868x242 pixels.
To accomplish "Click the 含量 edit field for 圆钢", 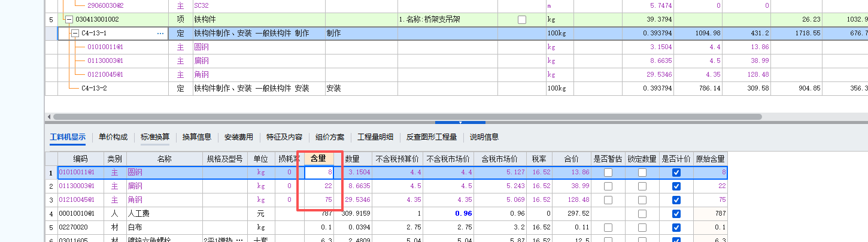I will (319, 173).
